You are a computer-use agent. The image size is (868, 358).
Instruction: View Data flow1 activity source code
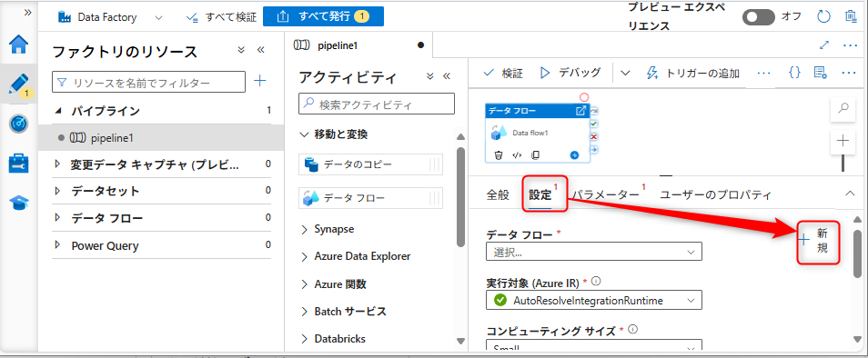point(517,155)
